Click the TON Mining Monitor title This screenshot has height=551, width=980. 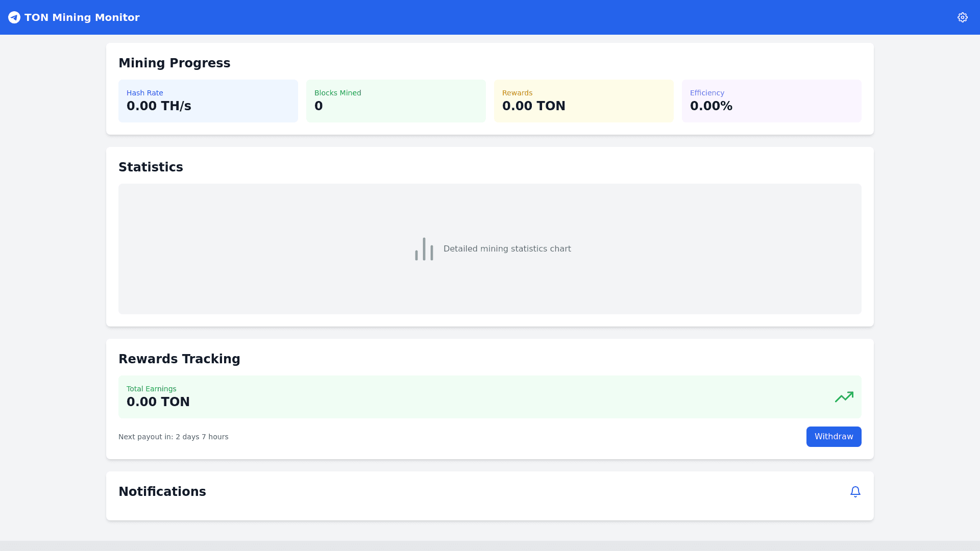82,17
